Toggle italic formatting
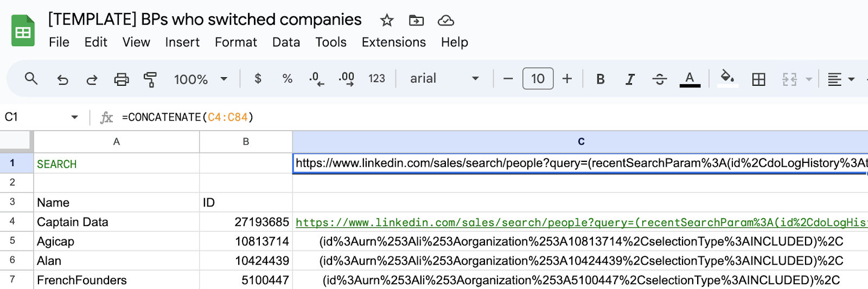 pos(630,79)
